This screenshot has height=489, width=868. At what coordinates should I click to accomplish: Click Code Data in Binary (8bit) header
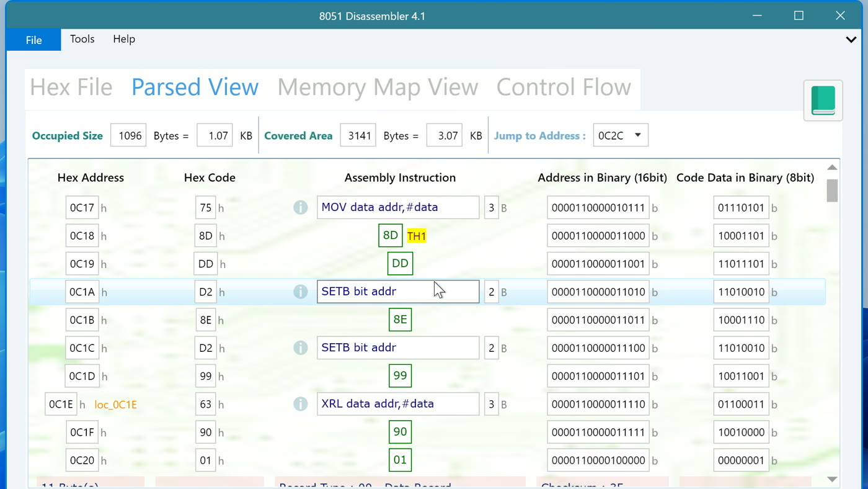pyautogui.click(x=745, y=177)
